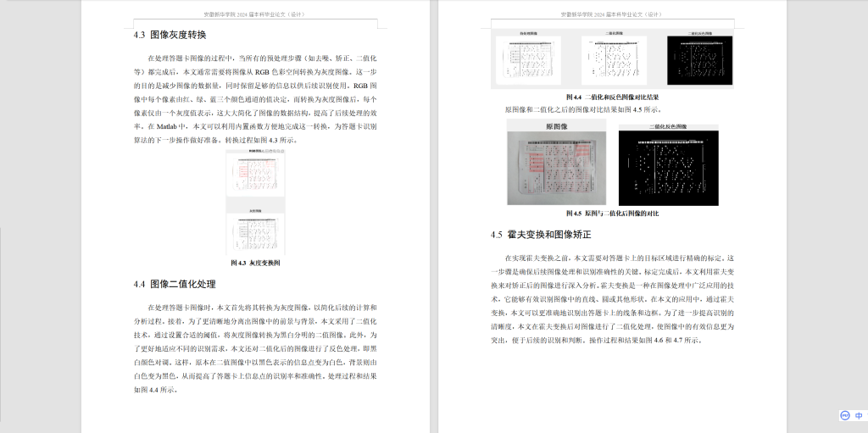Click the large 二值化反色图像 in figure 4.5
This screenshot has height=433, width=868.
click(668, 169)
